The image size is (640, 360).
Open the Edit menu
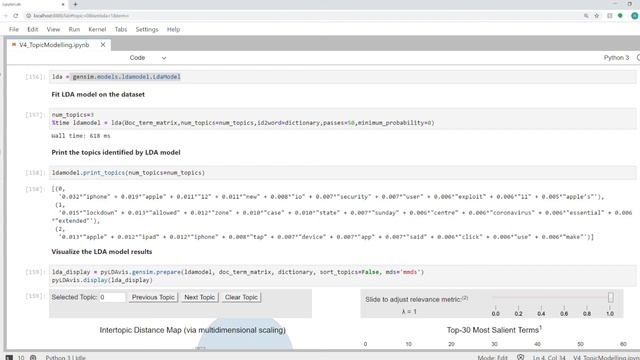[33, 29]
